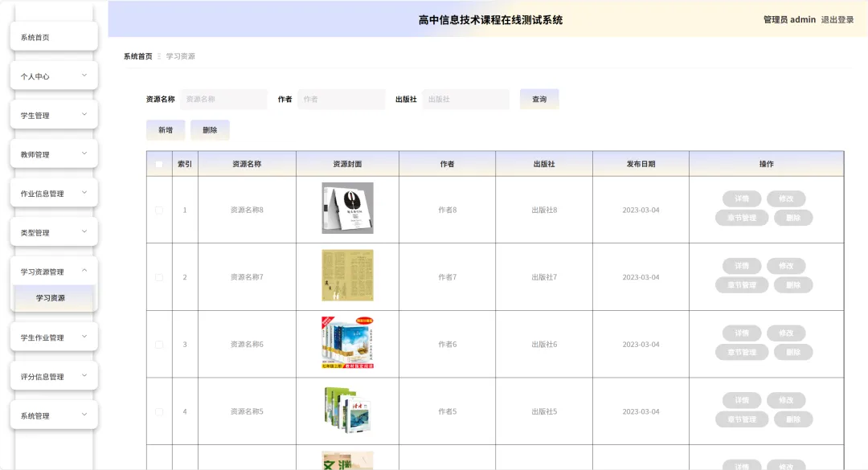The height and width of the screenshot is (470, 868).
Task: Open cover image of 资源名称5
Action: (x=347, y=410)
